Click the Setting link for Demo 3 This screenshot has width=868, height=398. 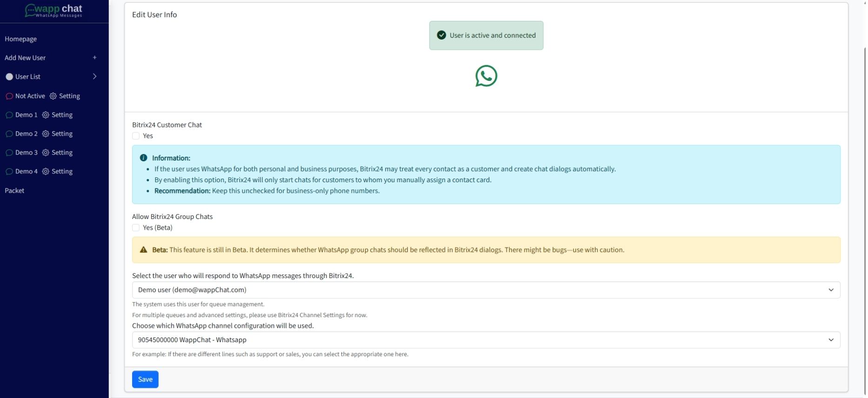coord(62,153)
